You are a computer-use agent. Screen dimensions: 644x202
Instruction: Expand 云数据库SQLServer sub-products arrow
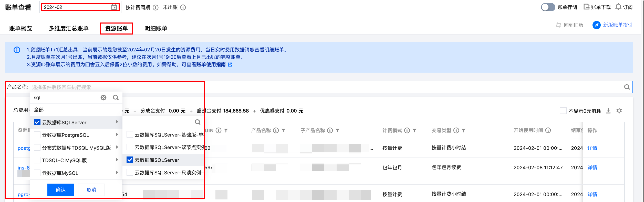tap(117, 122)
